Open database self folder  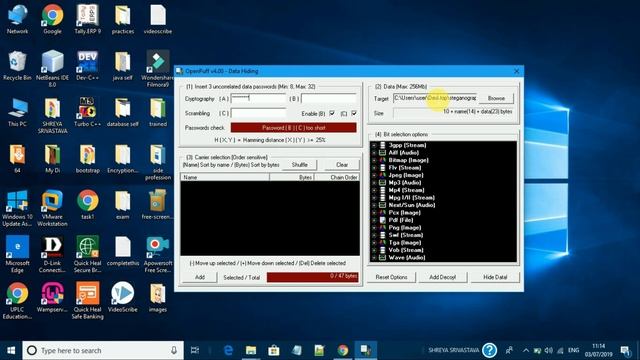tap(122, 112)
